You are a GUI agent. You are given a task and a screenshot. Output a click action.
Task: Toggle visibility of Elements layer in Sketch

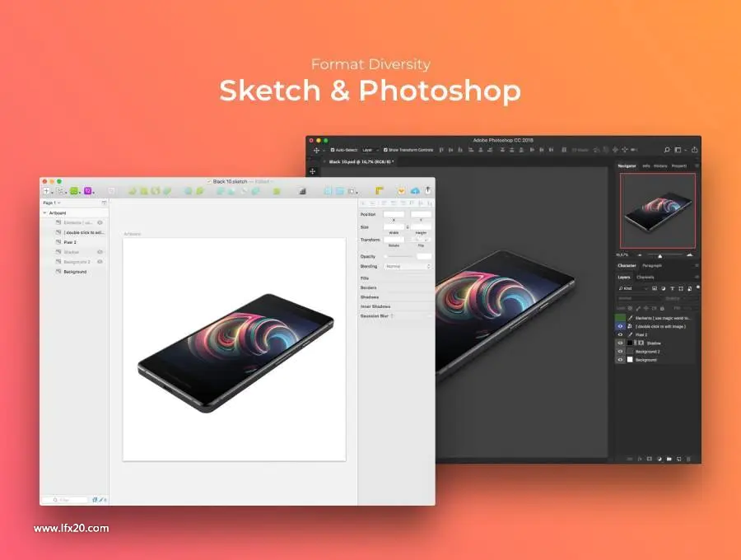point(100,222)
